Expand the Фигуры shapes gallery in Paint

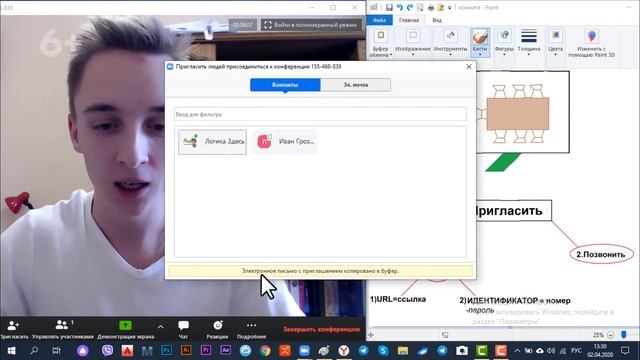click(x=504, y=43)
